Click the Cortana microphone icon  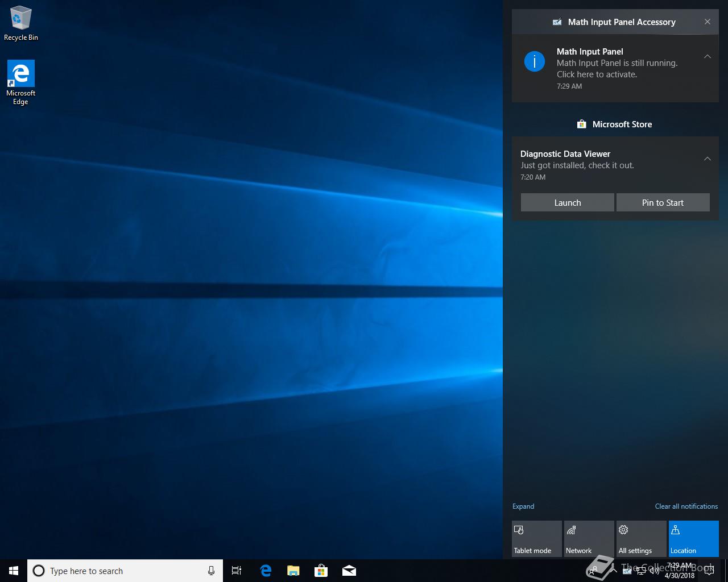click(x=211, y=571)
